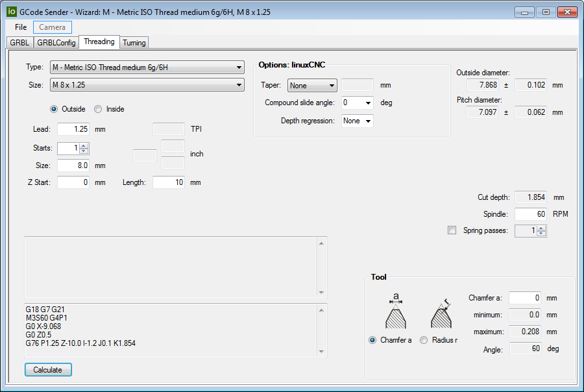
Task: Click the Chamfer a tool diagram image
Action: click(396, 311)
